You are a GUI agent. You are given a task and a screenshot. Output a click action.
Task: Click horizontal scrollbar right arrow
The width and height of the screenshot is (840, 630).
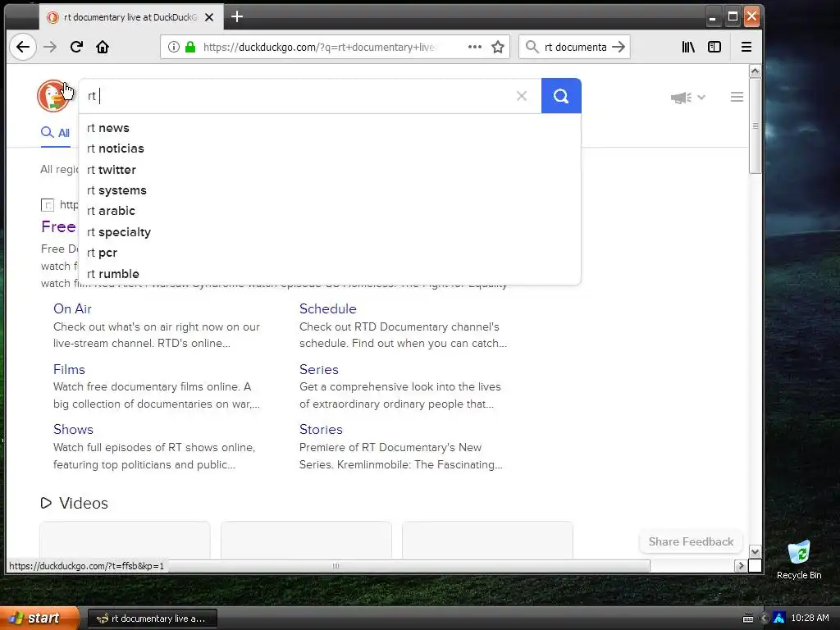click(x=741, y=566)
